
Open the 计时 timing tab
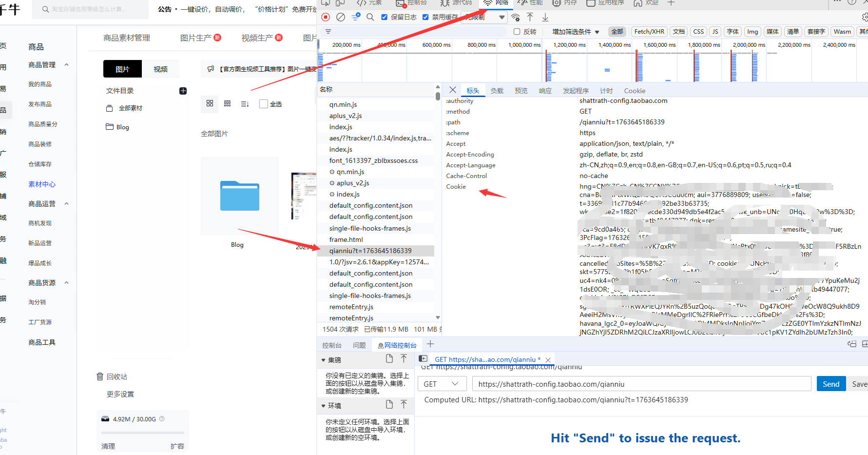point(606,91)
